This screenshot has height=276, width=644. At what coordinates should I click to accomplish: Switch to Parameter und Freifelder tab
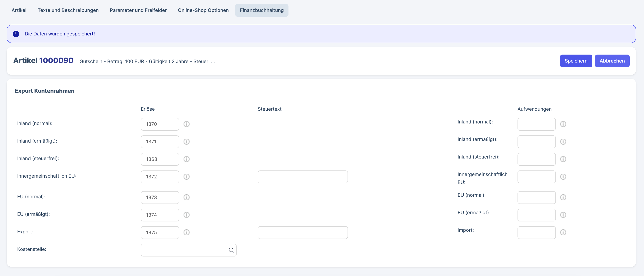(x=138, y=10)
